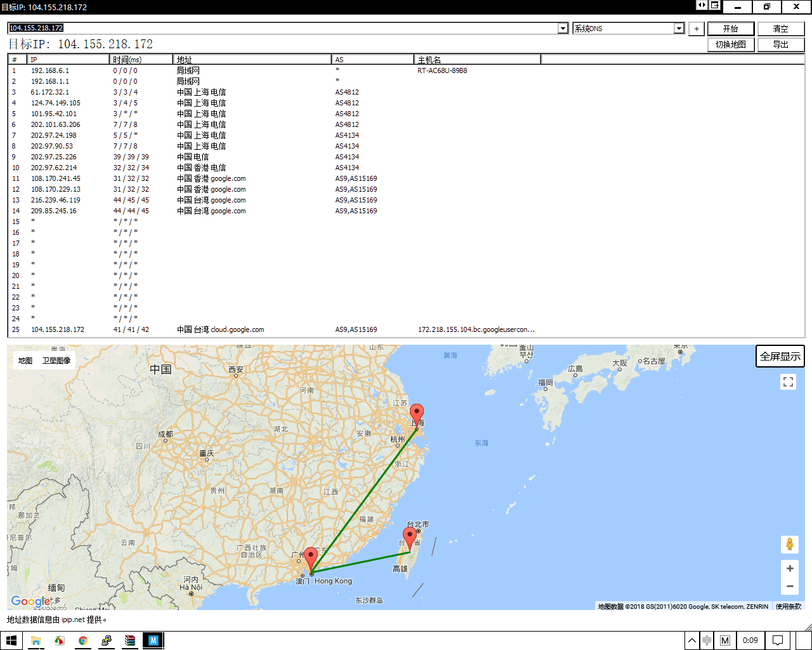Sort the table by the AS column header

click(372, 59)
